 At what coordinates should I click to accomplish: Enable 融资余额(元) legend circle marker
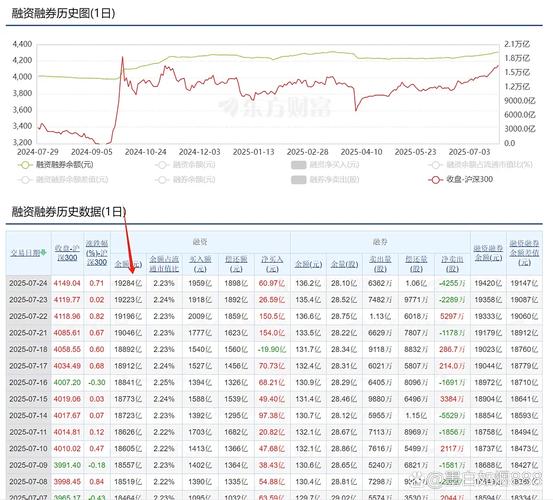185,165
